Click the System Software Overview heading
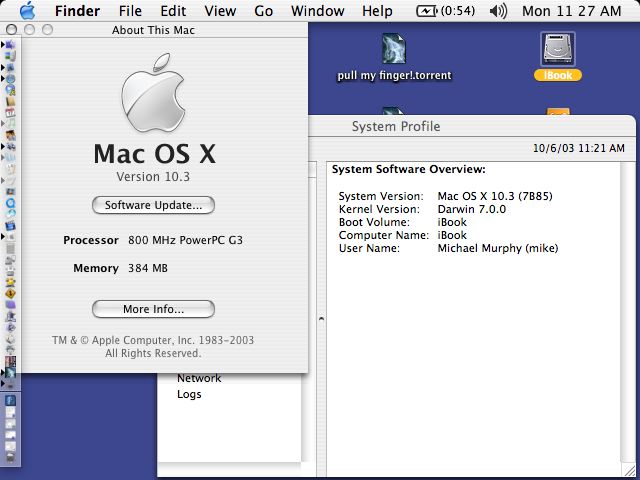 409,169
